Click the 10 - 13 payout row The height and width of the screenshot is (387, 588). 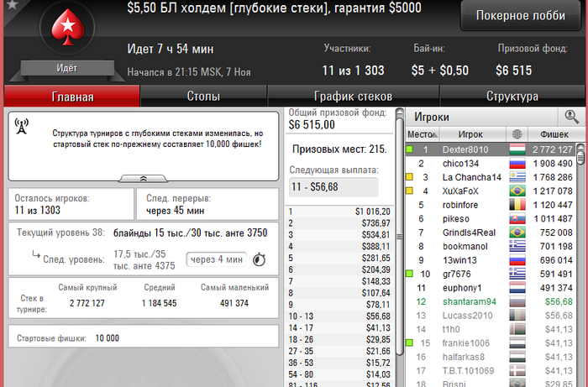click(x=339, y=316)
